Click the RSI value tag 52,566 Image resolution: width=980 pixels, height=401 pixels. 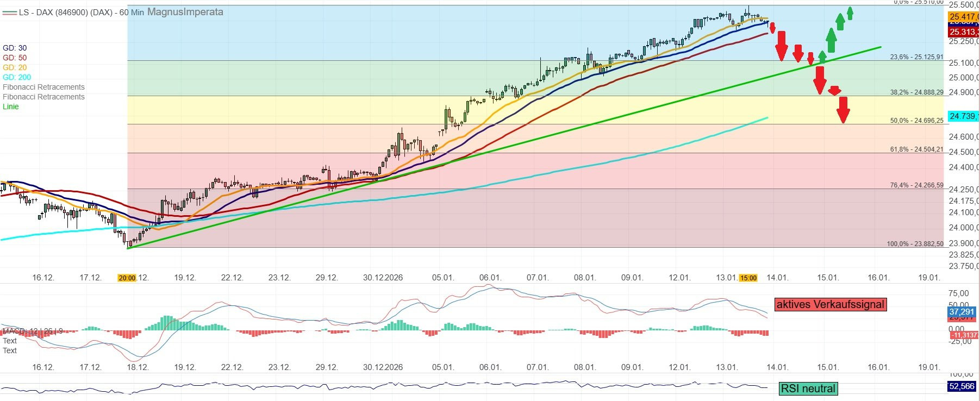pyautogui.click(x=962, y=386)
